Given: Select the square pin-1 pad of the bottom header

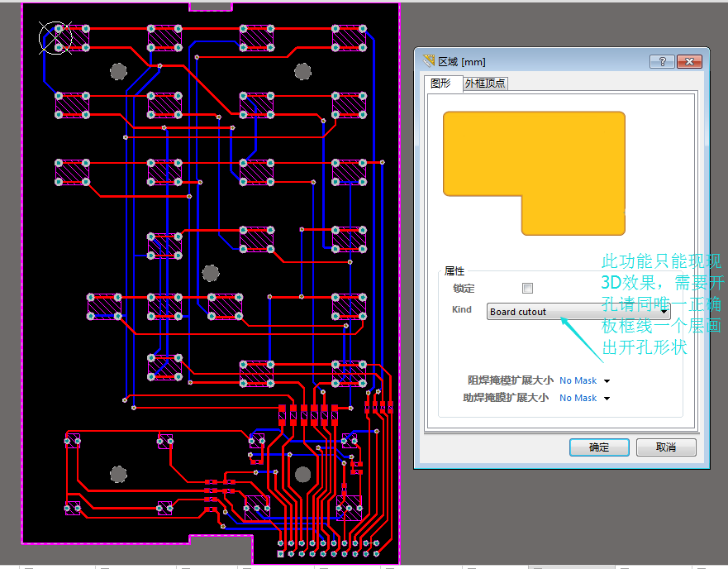Looking at the screenshot, I should [x=280, y=552].
